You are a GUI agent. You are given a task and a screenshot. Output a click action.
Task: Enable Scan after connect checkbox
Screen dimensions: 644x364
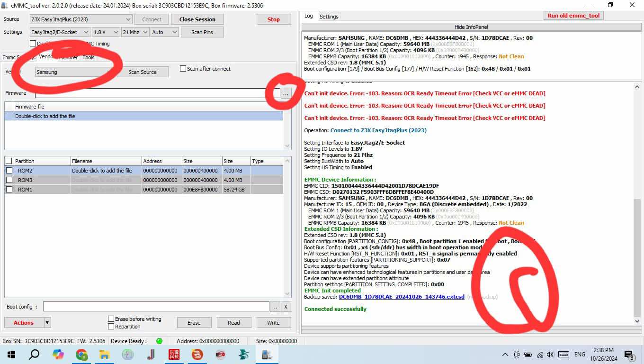click(x=183, y=69)
